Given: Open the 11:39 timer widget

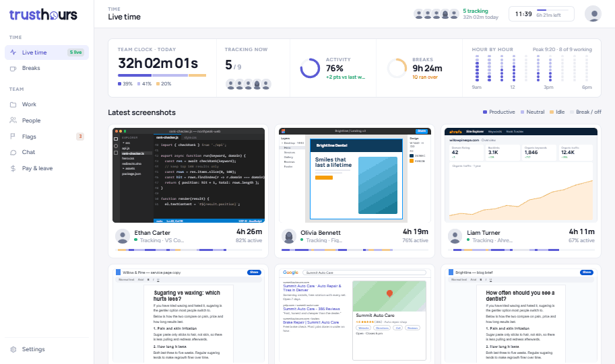Looking at the screenshot, I should pyautogui.click(x=542, y=14).
